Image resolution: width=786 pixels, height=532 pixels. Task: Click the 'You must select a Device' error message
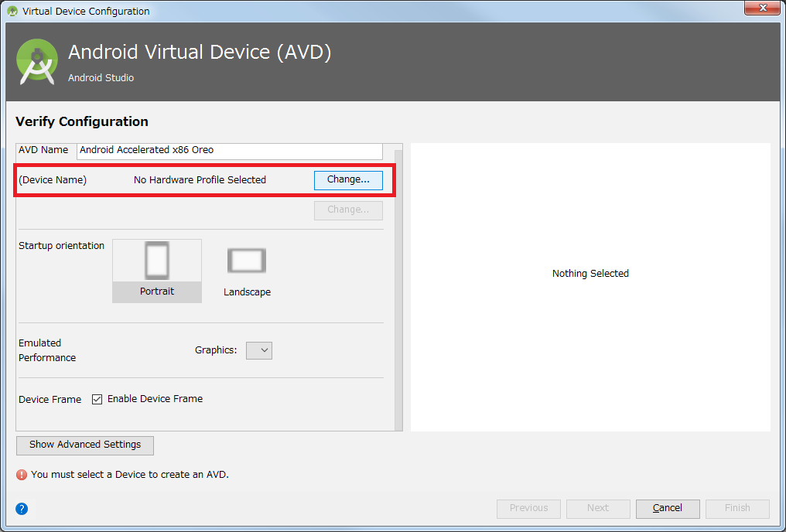130,474
